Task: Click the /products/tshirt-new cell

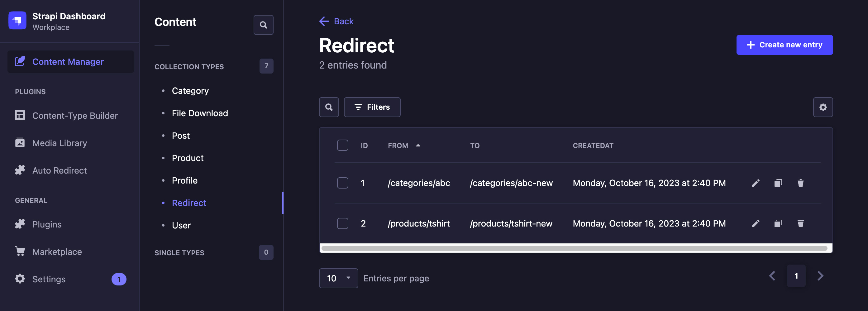Action: (x=511, y=223)
